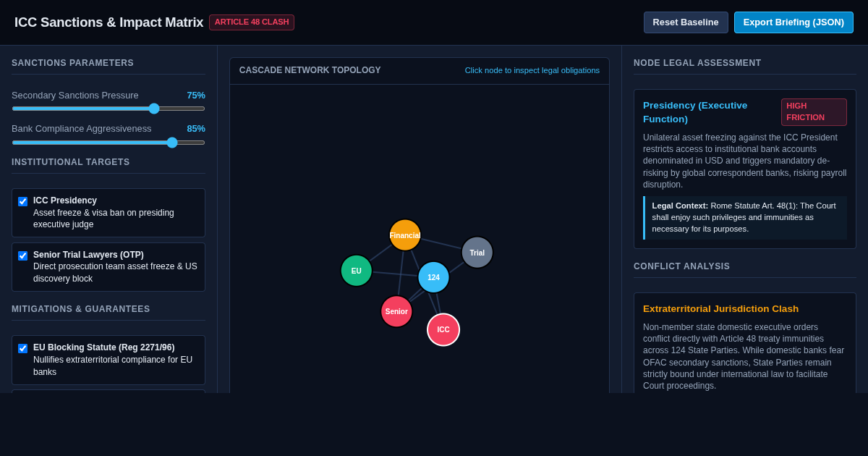Select the red ICC node
868x456 pixels.
tap(443, 329)
